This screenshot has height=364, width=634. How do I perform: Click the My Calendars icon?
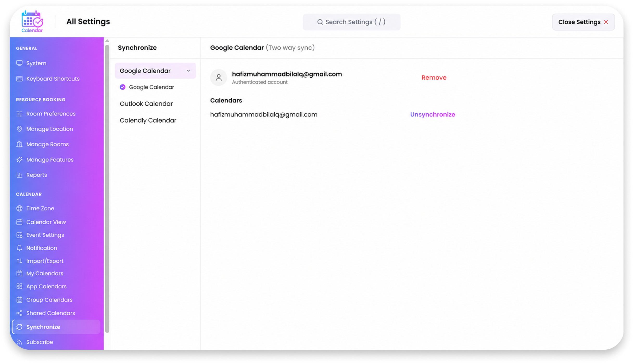coord(19,273)
